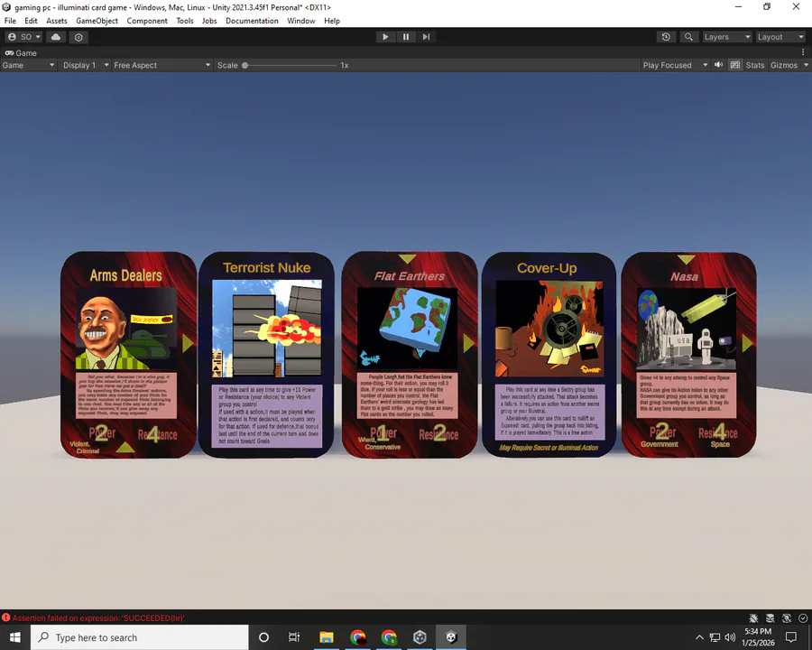The height and width of the screenshot is (650, 812).
Task: Step forward one frame
Action: 426,37
